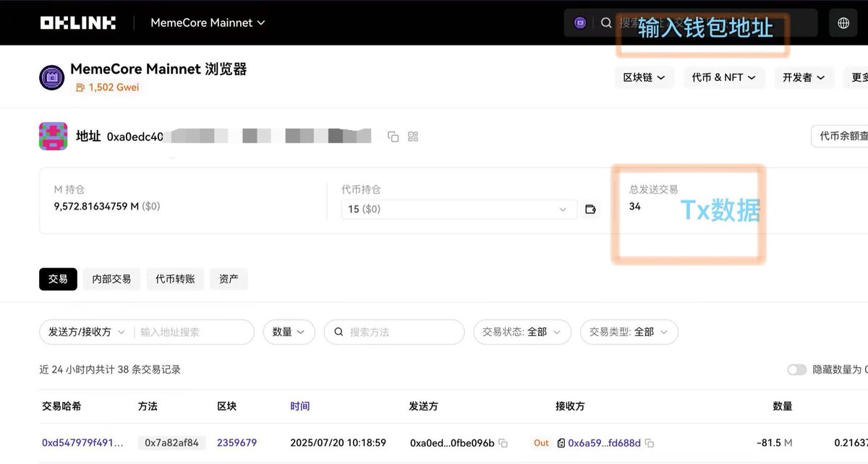The image size is (868, 464).
Task: Click the 代币余额查 button
Action: pyautogui.click(x=840, y=136)
